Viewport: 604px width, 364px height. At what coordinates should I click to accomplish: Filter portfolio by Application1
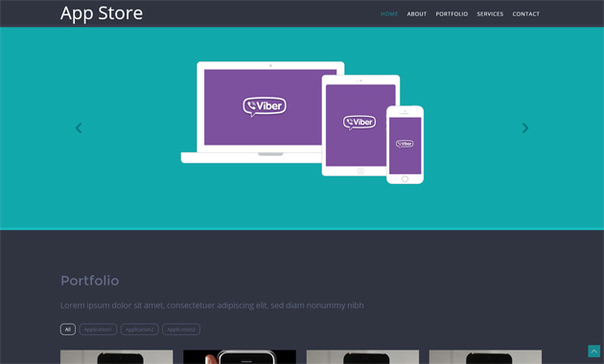98,330
